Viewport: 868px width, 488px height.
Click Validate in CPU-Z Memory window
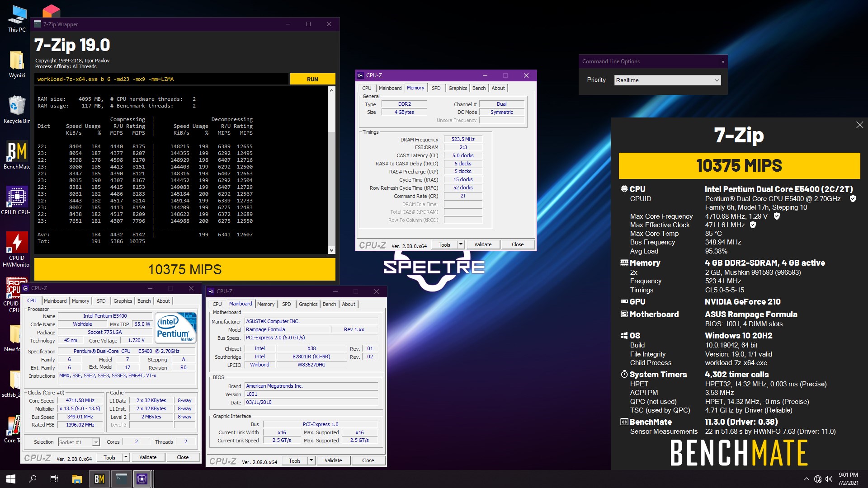(x=483, y=244)
